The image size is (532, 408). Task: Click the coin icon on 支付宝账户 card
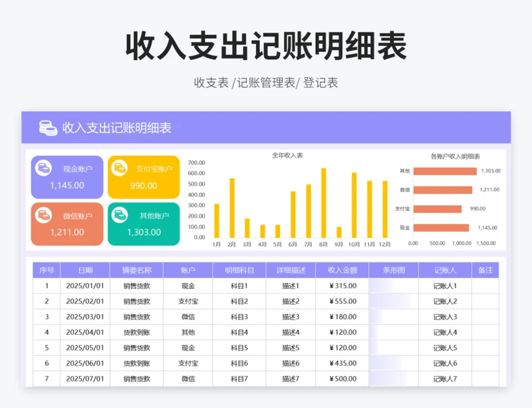(x=120, y=168)
